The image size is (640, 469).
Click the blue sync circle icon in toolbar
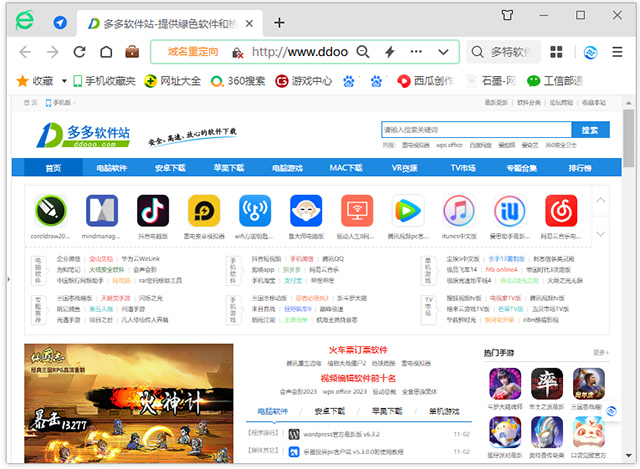590,52
